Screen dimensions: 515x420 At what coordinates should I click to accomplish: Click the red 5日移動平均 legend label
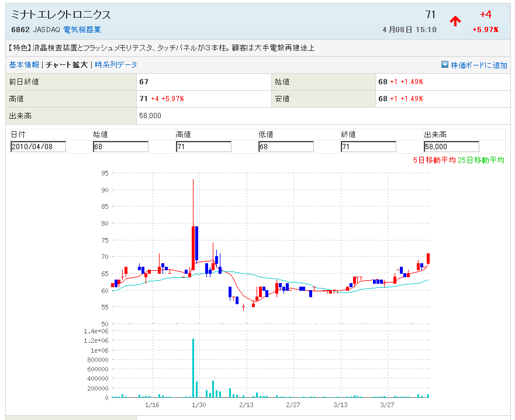(434, 160)
